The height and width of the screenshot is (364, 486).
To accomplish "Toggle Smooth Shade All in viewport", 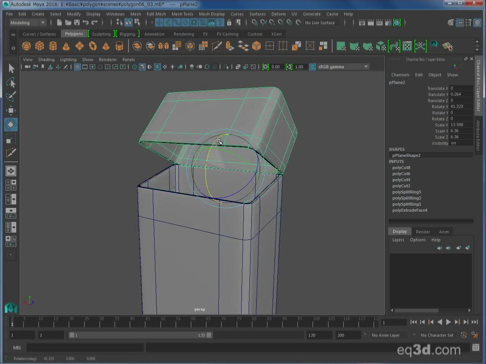I will click(x=142, y=67).
